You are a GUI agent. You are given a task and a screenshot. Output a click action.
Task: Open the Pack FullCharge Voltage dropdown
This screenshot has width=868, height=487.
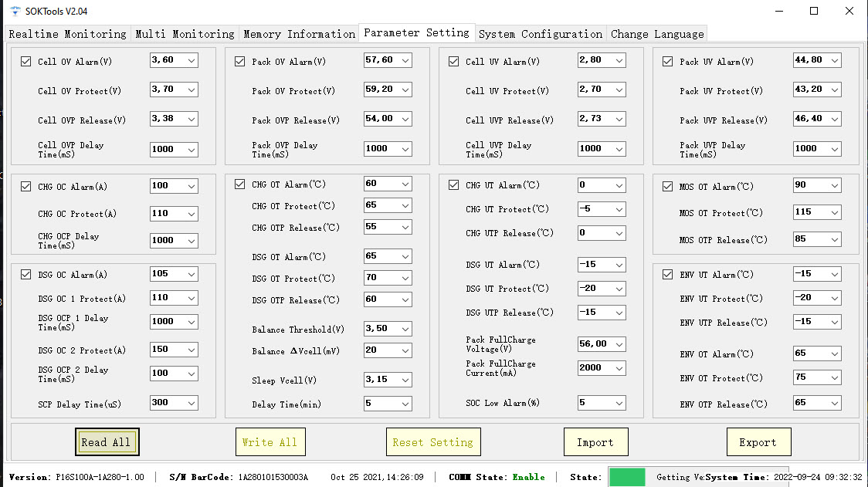(619, 344)
